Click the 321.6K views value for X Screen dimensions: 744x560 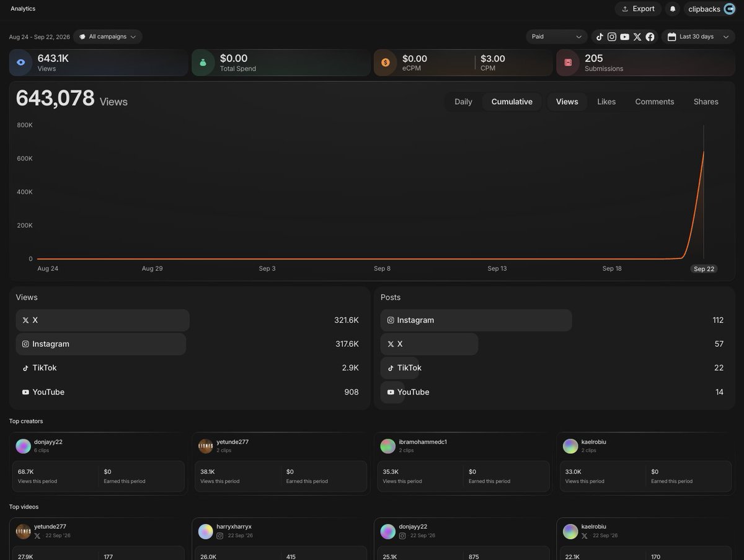coord(347,320)
